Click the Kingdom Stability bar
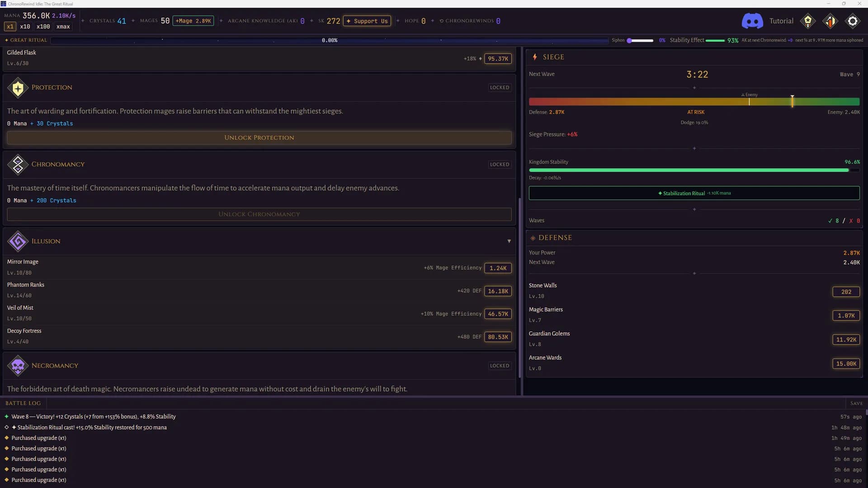868x488 pixels. click(x=694, y=170)
